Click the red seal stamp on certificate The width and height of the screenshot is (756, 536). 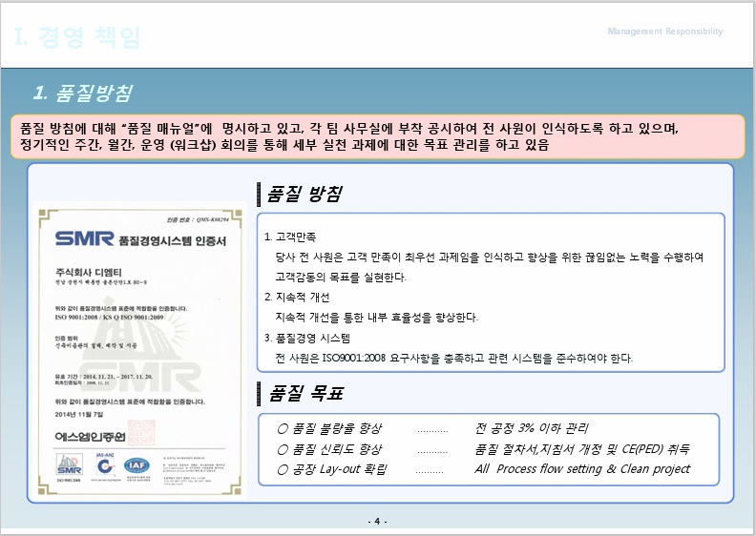(141, 433)
